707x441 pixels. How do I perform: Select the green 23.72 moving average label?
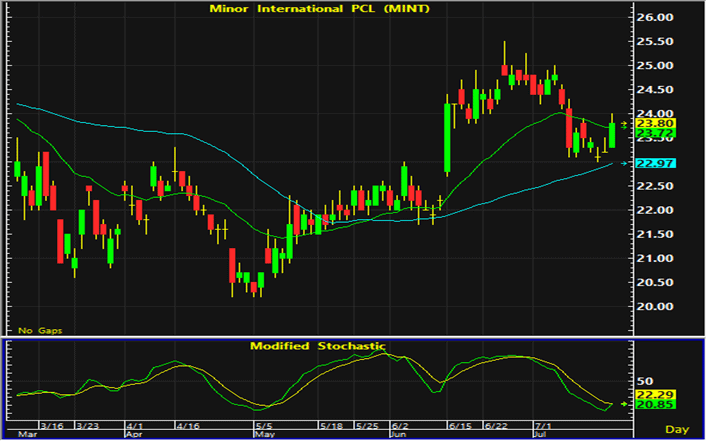click(x=655, y=133)
